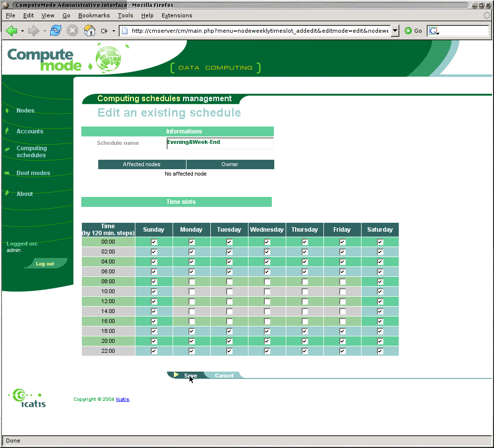The image size is (494, 448).
Task: Click the grey Forward arrow
Action: (33, 31)
